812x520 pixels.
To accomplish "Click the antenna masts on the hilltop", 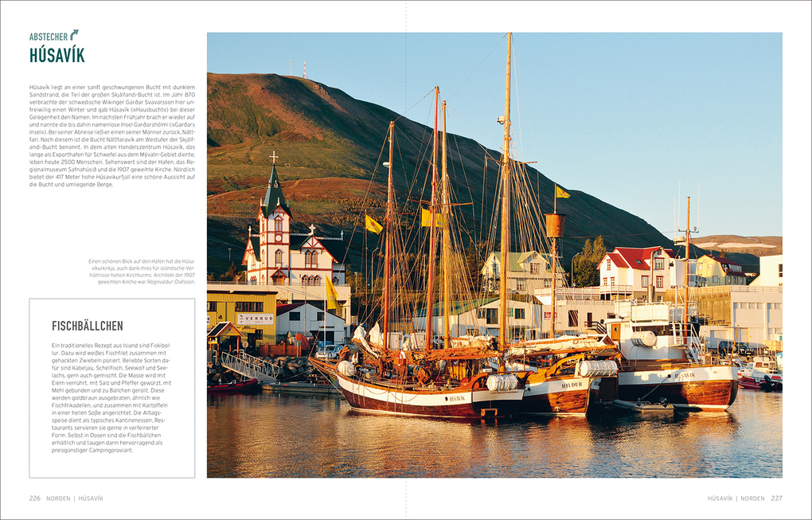I will click(x=296, y=68).
